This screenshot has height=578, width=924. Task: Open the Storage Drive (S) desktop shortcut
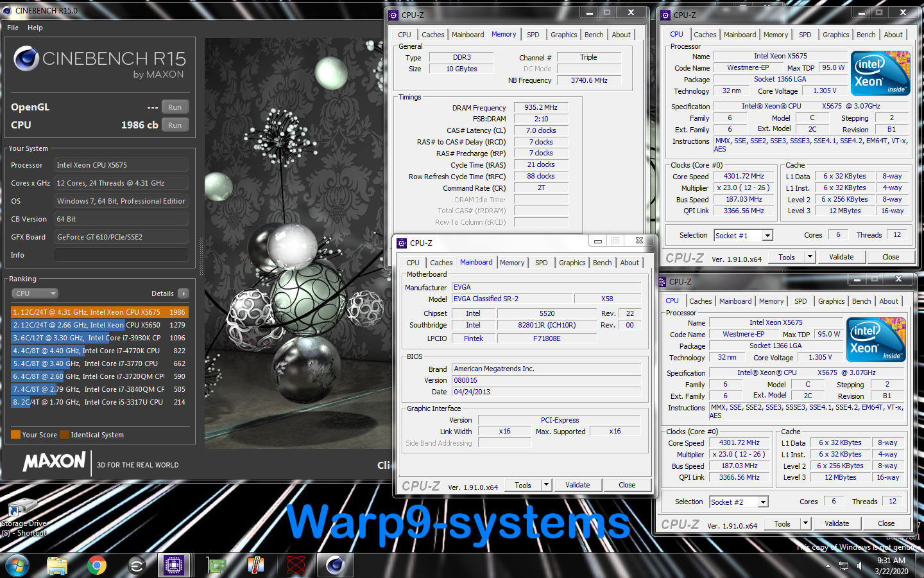(24, 517)
